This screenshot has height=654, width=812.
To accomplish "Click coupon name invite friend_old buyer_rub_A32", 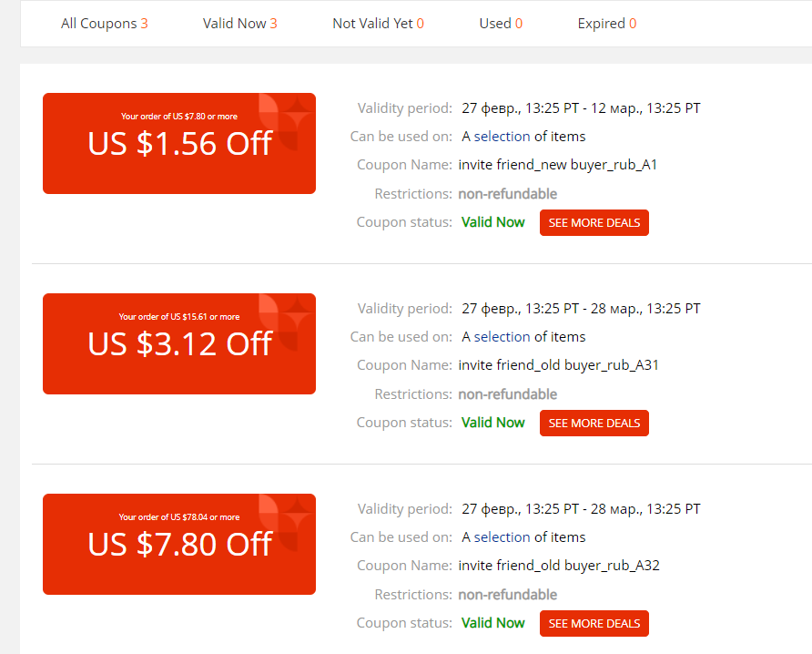I will tap(559, 566).
